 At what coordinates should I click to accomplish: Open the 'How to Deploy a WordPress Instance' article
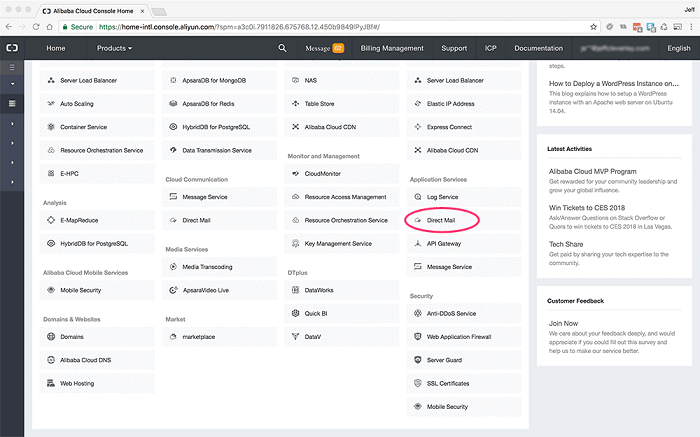pos(614,83)
